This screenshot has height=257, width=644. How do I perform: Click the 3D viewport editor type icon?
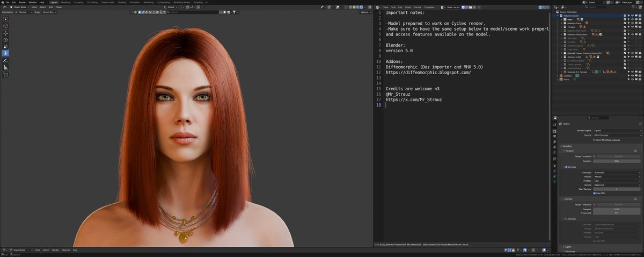tap(5, 7)
